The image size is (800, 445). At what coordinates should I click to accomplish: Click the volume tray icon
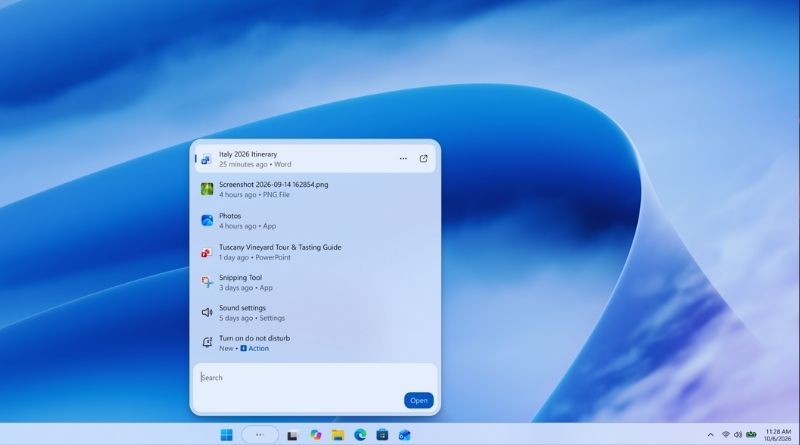pos(738,435)
